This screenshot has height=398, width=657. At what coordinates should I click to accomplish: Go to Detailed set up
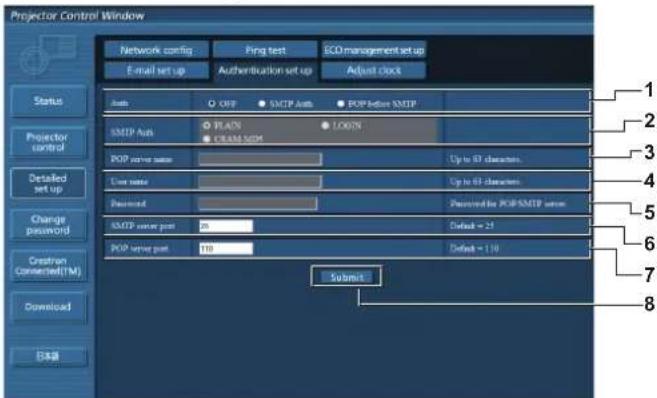pyautogui.click(x=49, y=183)
